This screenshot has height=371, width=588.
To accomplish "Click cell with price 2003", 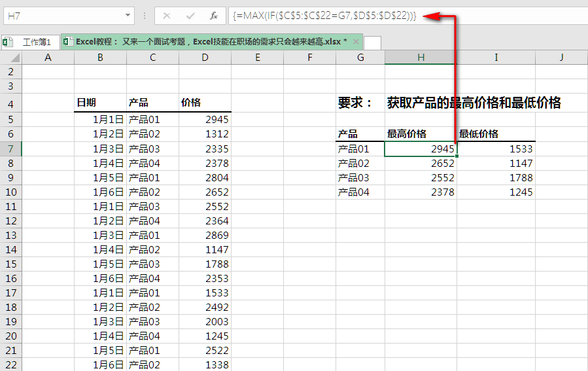I will [205, 321].
